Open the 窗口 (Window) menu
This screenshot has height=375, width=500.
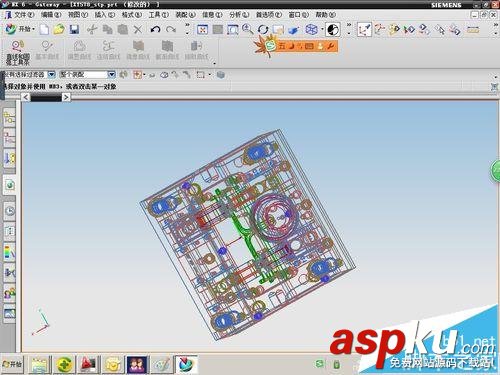click(298, 15)
